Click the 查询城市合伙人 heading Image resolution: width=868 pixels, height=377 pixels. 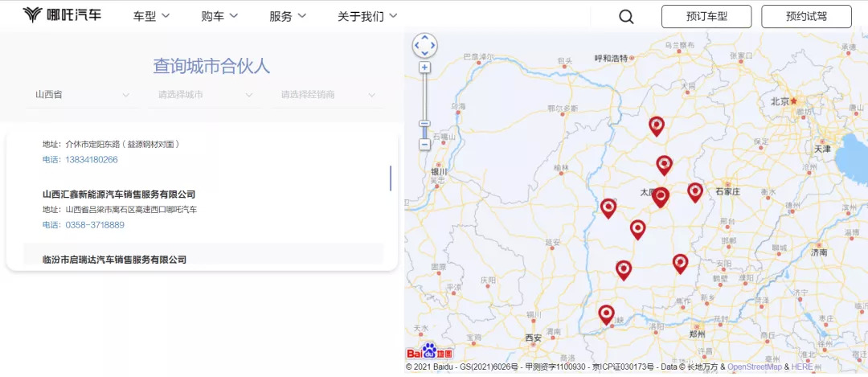point(211,67)
